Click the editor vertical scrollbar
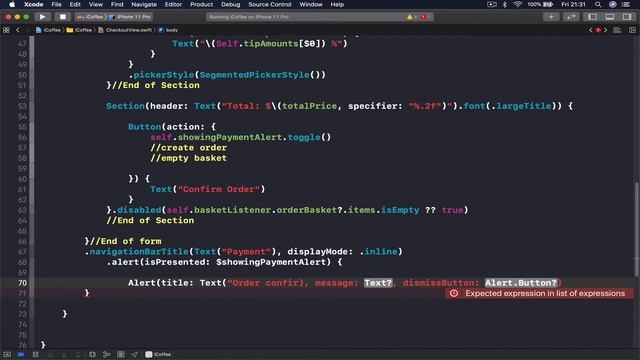 tap(637, 229)
